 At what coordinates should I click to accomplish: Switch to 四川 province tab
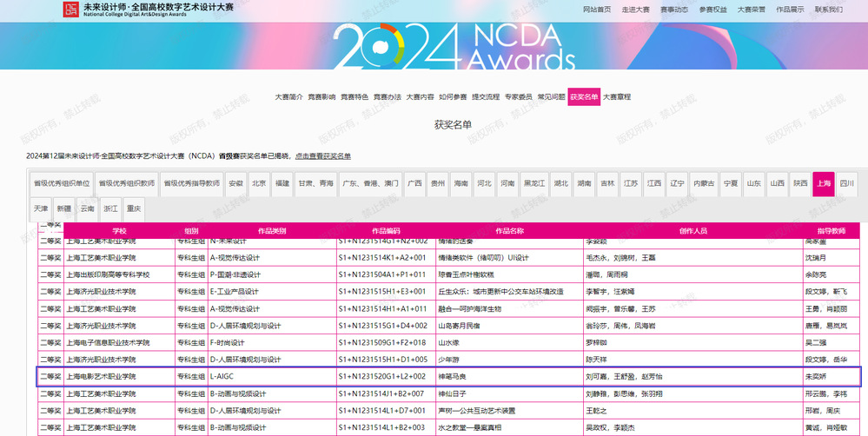click(x=847, y=183)
